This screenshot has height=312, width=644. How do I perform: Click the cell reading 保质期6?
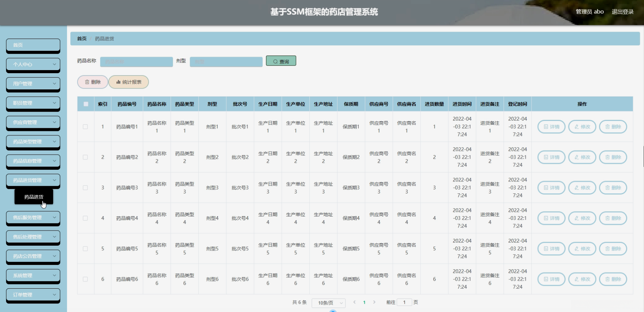351,279
